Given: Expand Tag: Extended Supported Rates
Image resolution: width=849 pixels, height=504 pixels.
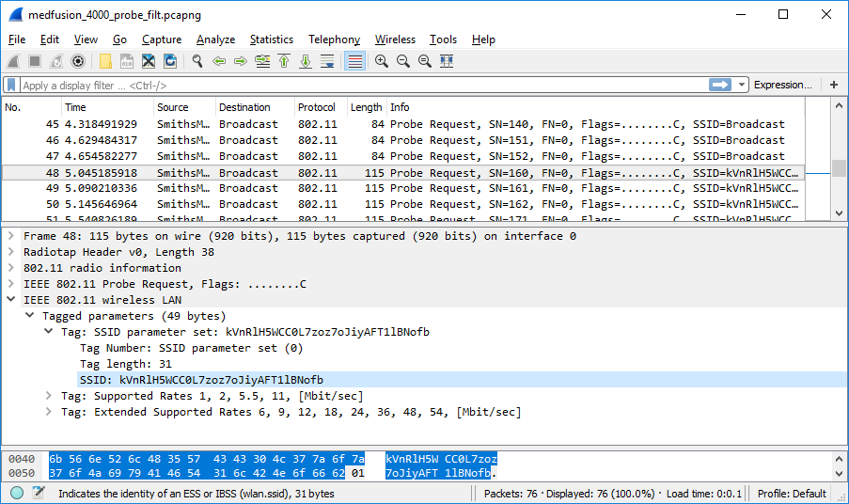Looking at the screenshot, I should point(49,412).
